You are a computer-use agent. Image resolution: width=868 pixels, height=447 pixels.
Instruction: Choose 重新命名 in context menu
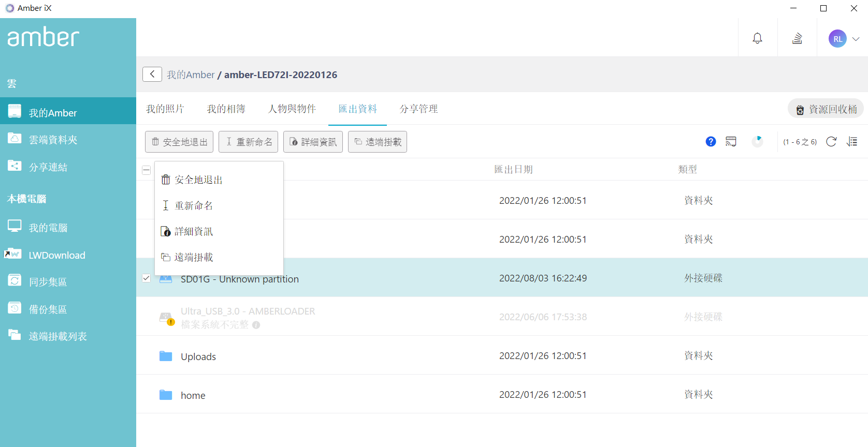click(219, 205)
